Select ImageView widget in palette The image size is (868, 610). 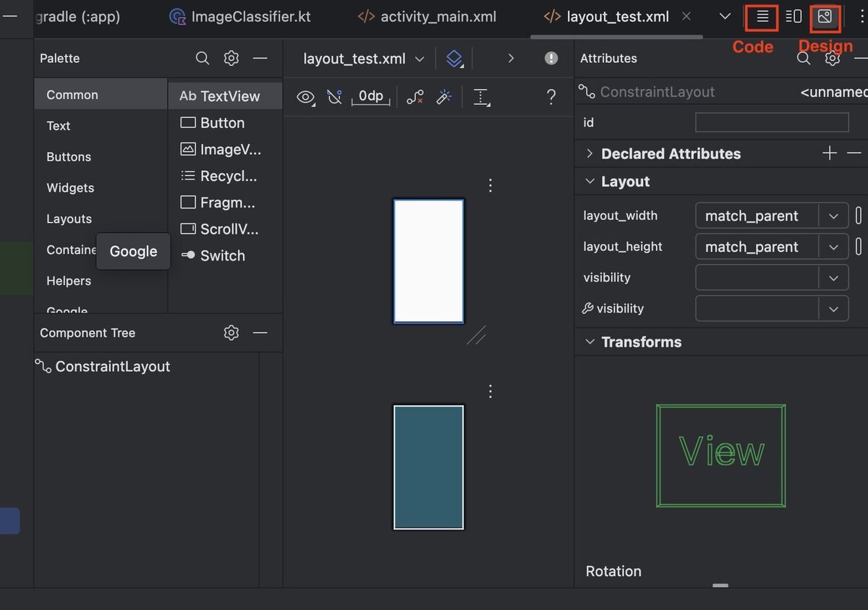tap(225, 150)
